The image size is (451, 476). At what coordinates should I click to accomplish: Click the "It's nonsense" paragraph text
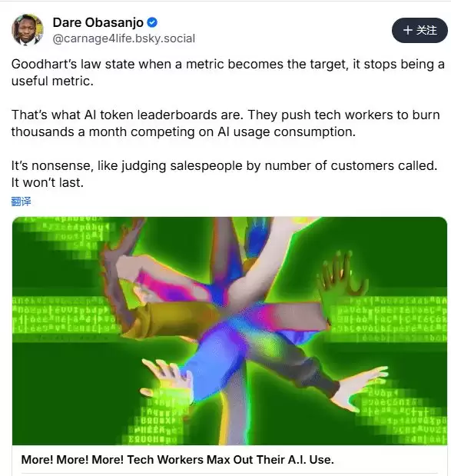click(x=224, y=174)
